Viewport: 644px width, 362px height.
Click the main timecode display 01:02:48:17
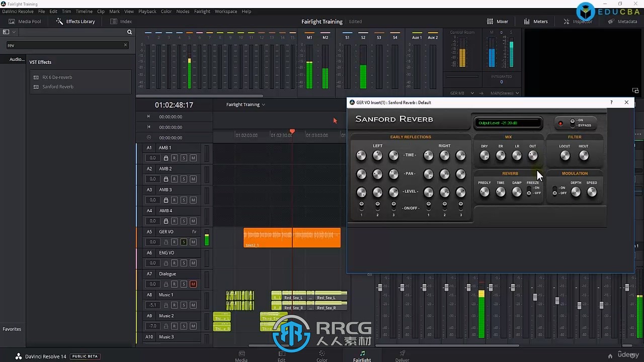[174, 105]
